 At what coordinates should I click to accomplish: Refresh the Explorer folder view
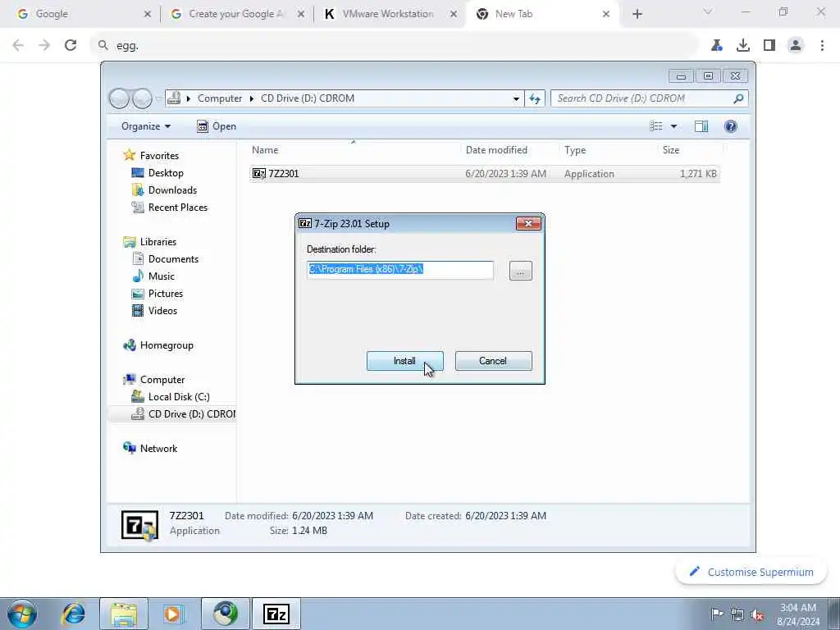(535, 98)
